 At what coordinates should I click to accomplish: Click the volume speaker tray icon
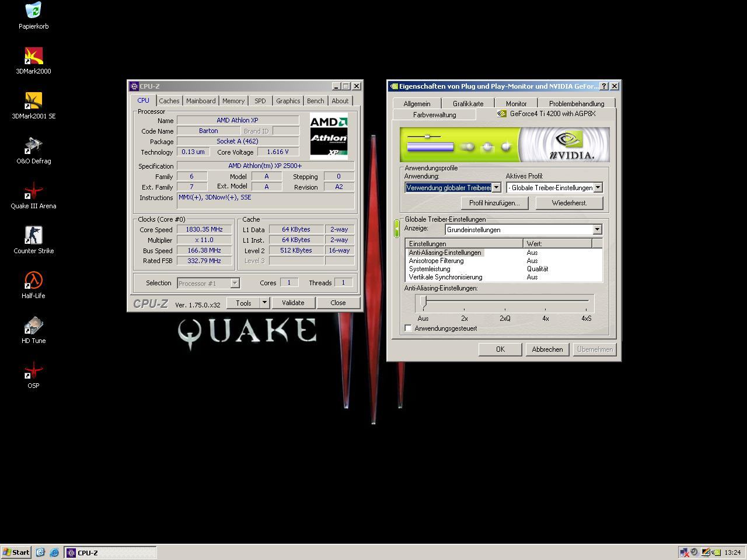tap(694, 552)
